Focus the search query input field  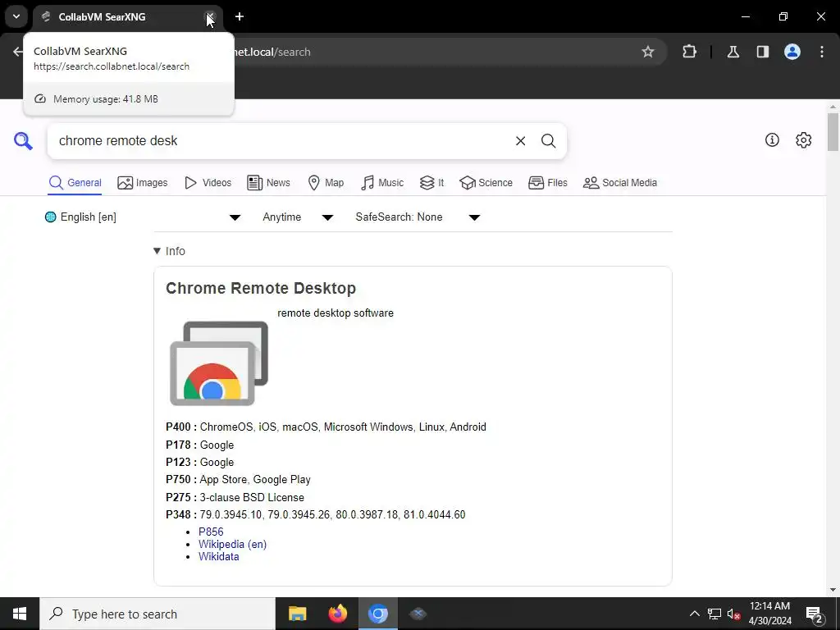[279, 141]
